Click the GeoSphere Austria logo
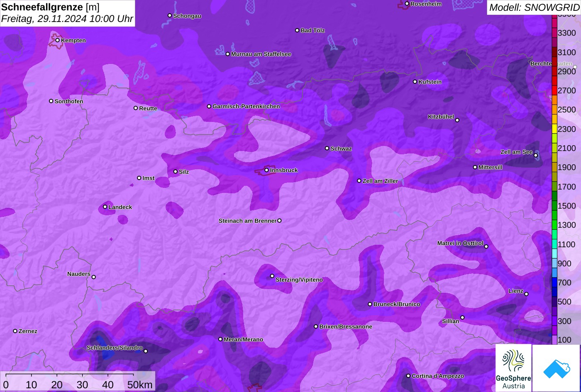The height and width of the screenshot is (392, 581). (x=513, y=368)
